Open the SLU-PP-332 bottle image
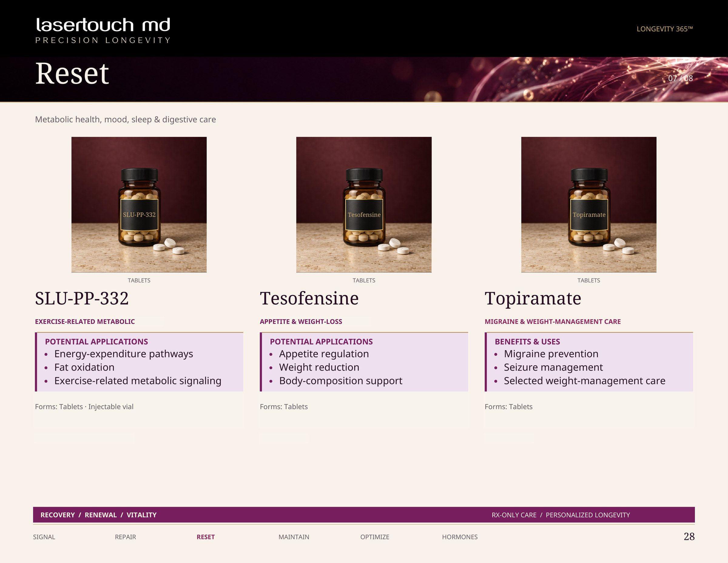Viewport: 728px width, 563px height. (x=139, y=205)
